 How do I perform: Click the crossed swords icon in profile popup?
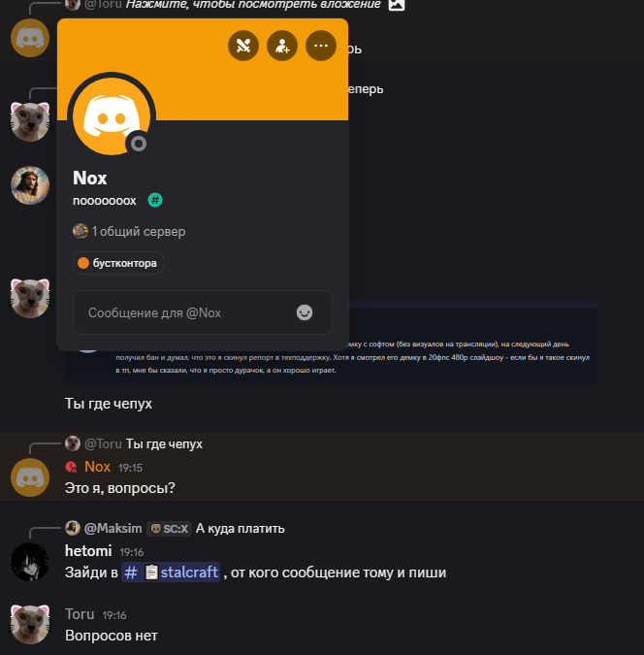tap(243, 46)
